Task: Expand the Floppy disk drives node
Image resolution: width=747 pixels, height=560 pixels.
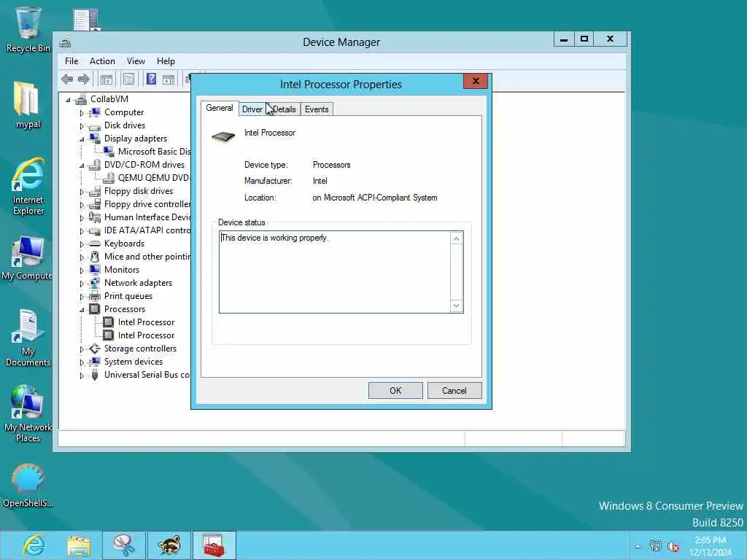Action: click(x=82, y=192)
